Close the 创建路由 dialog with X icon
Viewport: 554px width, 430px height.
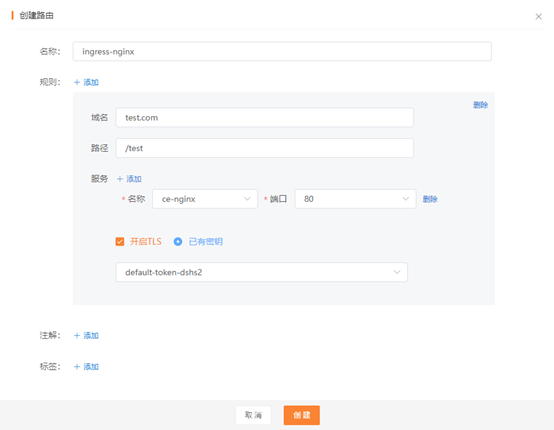(538, 17)
